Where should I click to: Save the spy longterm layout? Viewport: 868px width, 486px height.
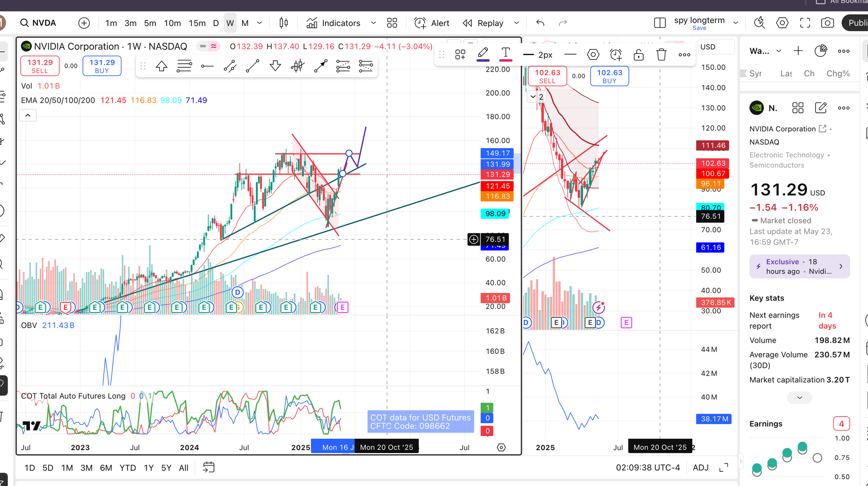pyautogui.click(x=699, y=28)
